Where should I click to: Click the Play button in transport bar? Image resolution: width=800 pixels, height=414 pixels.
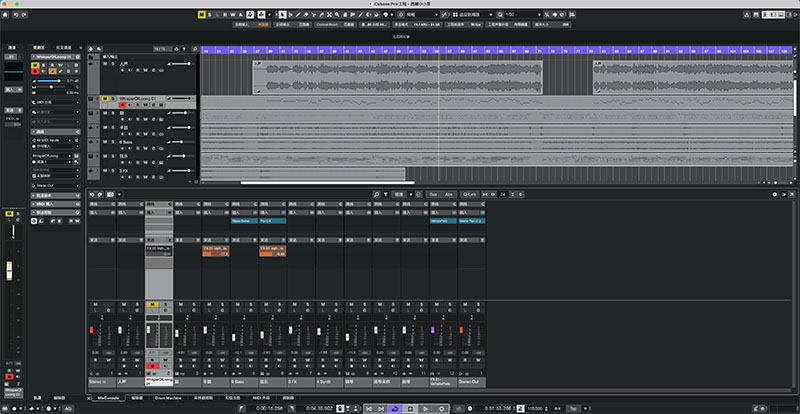click(x=426, y=409)
